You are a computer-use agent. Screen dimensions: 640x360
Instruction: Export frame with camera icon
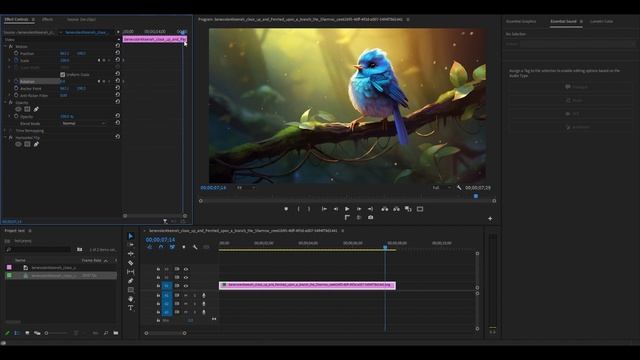[x=370, y=218]
